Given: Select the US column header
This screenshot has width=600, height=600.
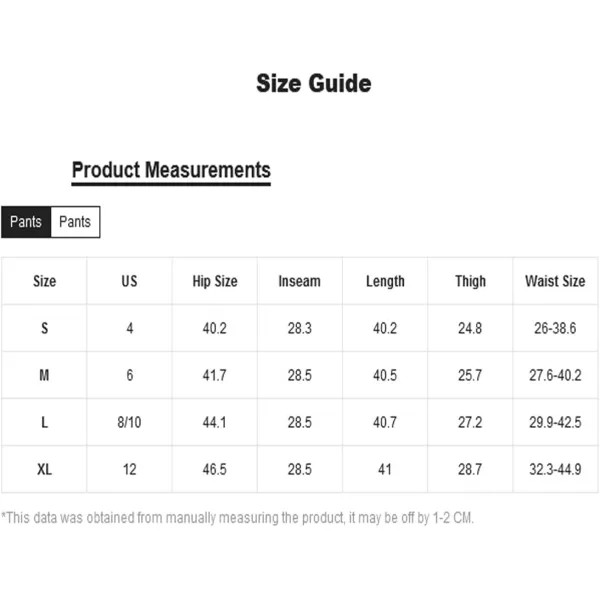Looking at the screenshot, I should (x=129, y=281).
